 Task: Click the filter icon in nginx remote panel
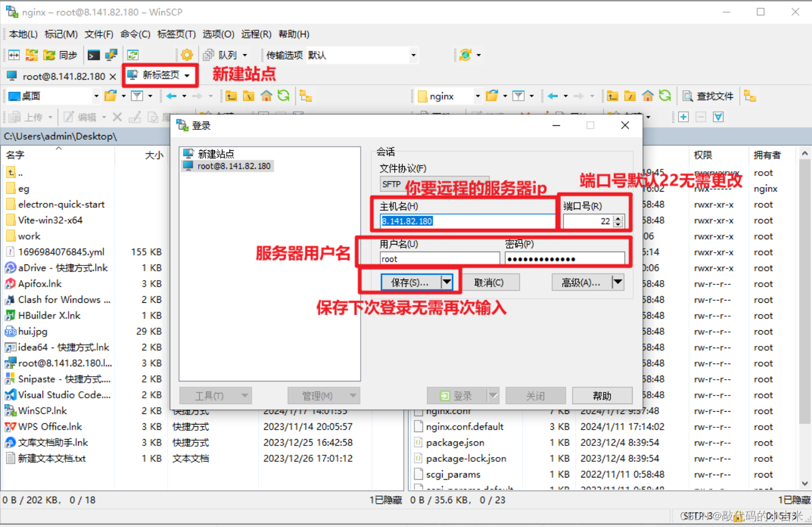[518, 96]
